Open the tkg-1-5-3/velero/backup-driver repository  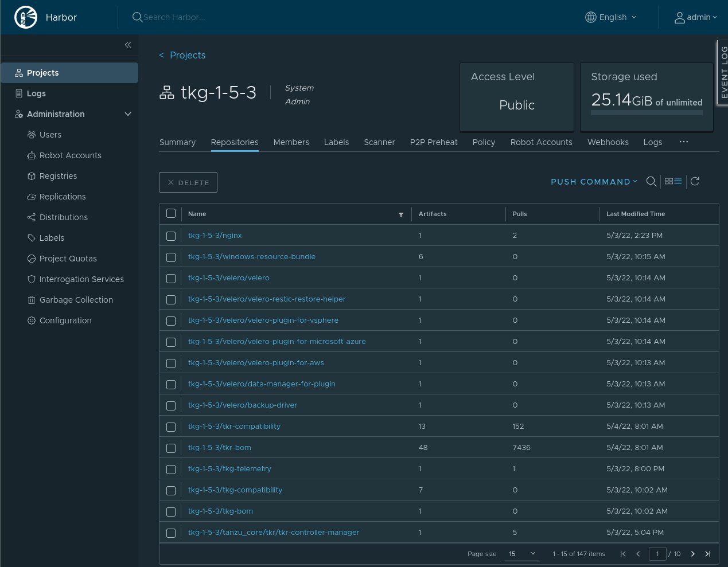242,405
